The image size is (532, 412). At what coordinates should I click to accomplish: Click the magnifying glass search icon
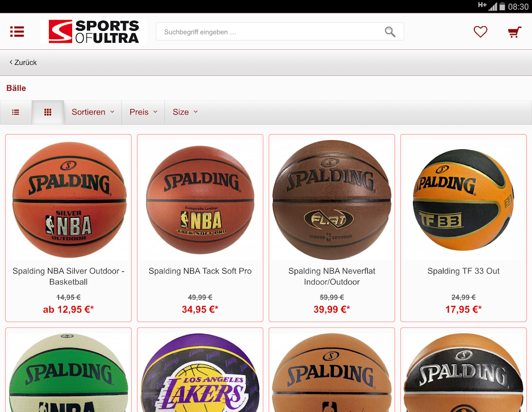[x=390, y=32]
